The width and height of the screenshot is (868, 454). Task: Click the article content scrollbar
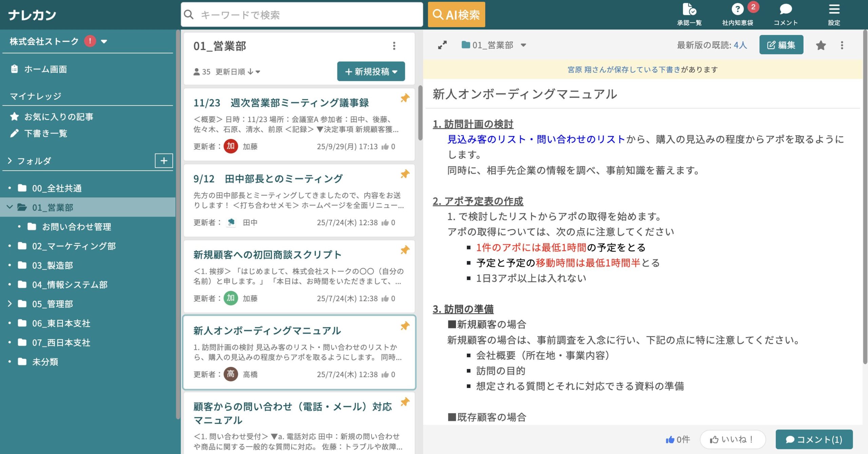coord(865,197)
